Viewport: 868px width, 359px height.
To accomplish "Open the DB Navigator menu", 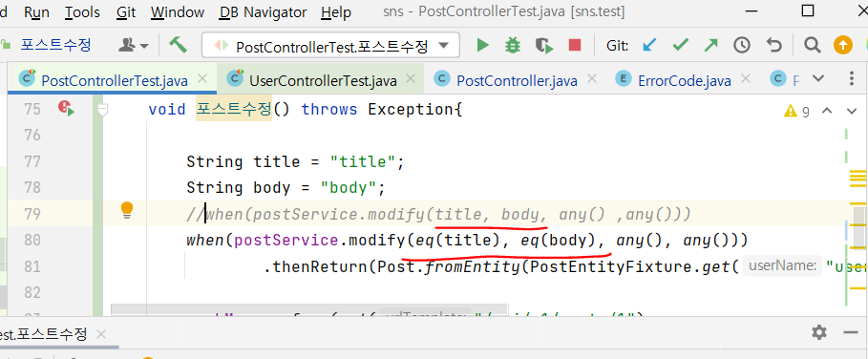I will [263, 11].
